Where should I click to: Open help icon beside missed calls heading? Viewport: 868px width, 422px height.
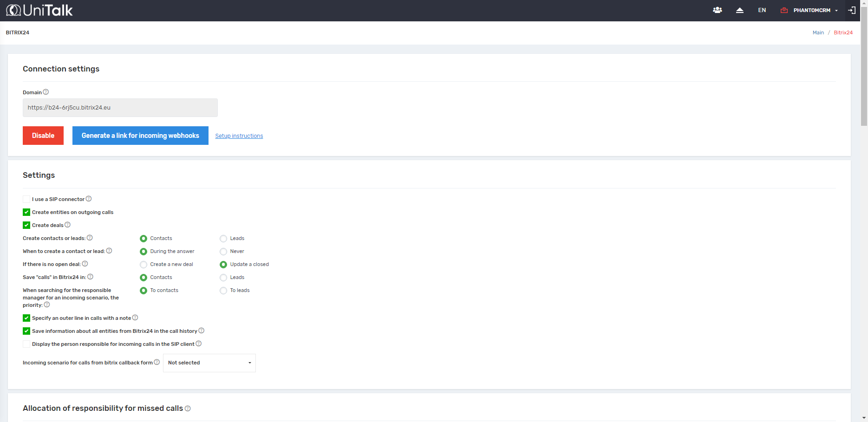188,409
